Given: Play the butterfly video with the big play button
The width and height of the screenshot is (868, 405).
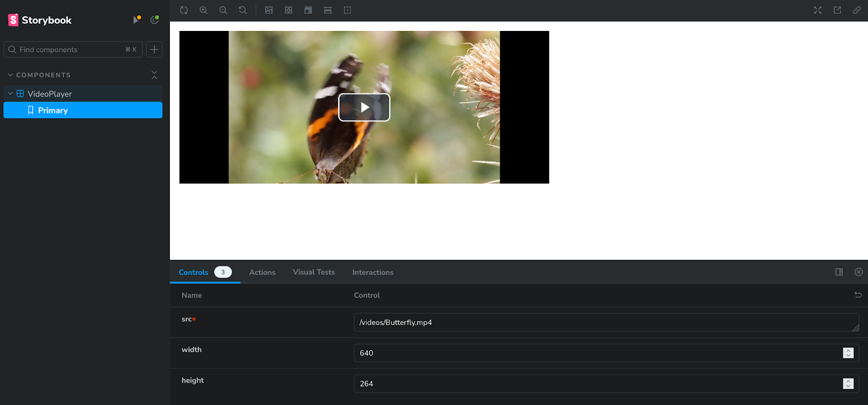Looking at the screenshot, I should click(364, 107).
